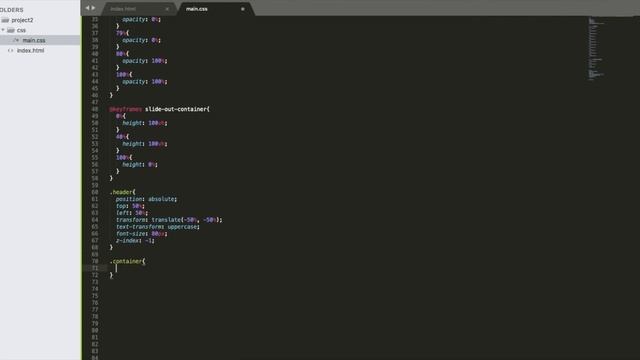Click the text-transform: uppercase; line
The width and height of the screenshot is (640, 360).
[158, 227]
